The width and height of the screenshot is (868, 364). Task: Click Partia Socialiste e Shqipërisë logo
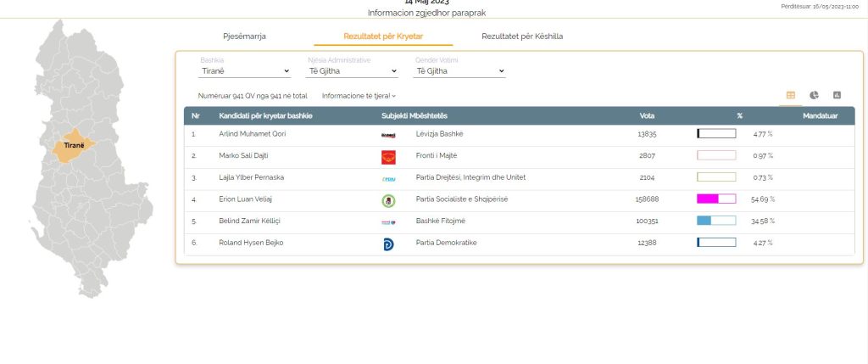point(388,200)
